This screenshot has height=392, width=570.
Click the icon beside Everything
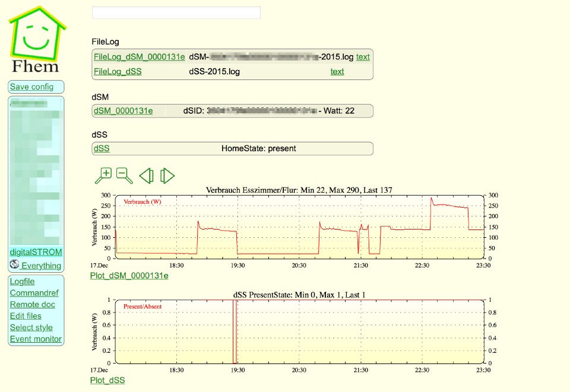pyautogui.click(x=15, y=265)
